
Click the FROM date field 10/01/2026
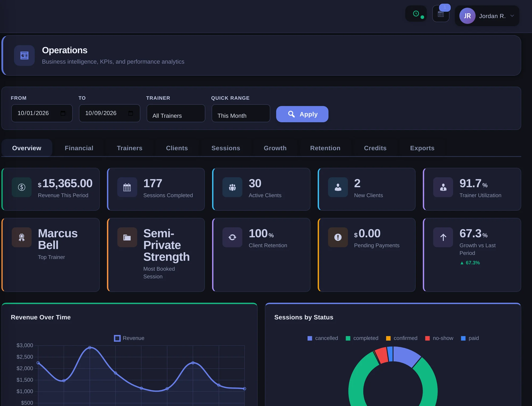tap(42, 113)
